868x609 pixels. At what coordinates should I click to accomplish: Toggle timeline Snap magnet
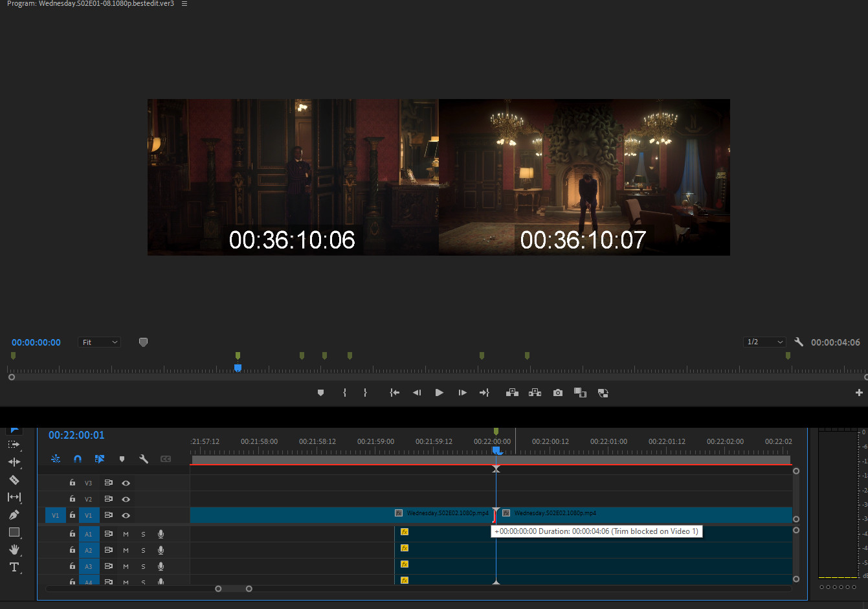(x=78, y=459)
